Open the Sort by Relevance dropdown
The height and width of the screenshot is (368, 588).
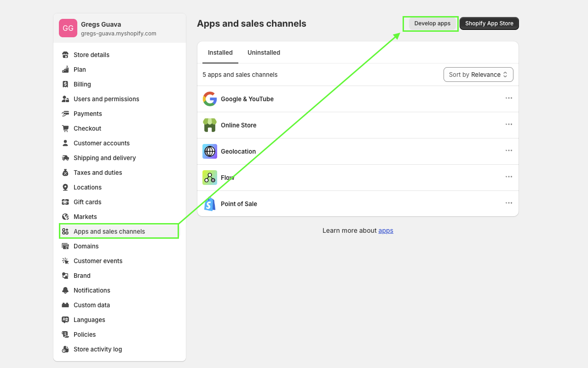pyautogui.click(x=478, y=75)
